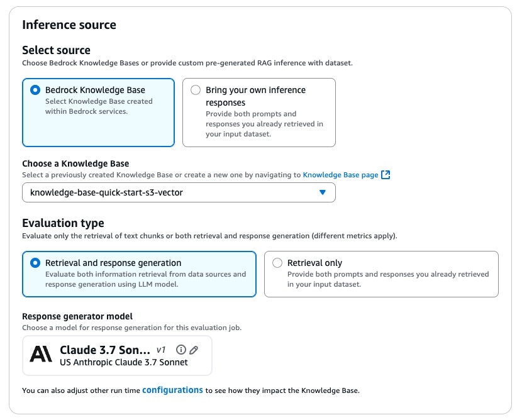The width and height of the screenshot is (522, 420).
Task: Click the Retrieval only tile description text
Action: (387, 279)
